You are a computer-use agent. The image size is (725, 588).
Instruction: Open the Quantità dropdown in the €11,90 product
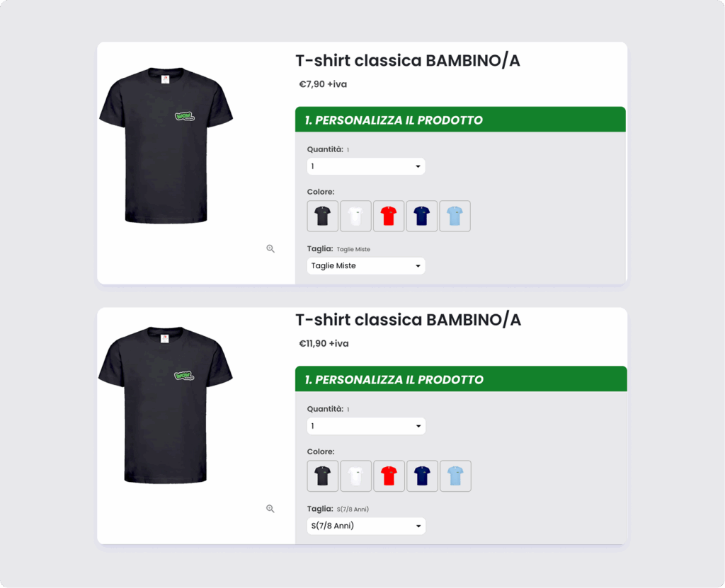(366, 426)
